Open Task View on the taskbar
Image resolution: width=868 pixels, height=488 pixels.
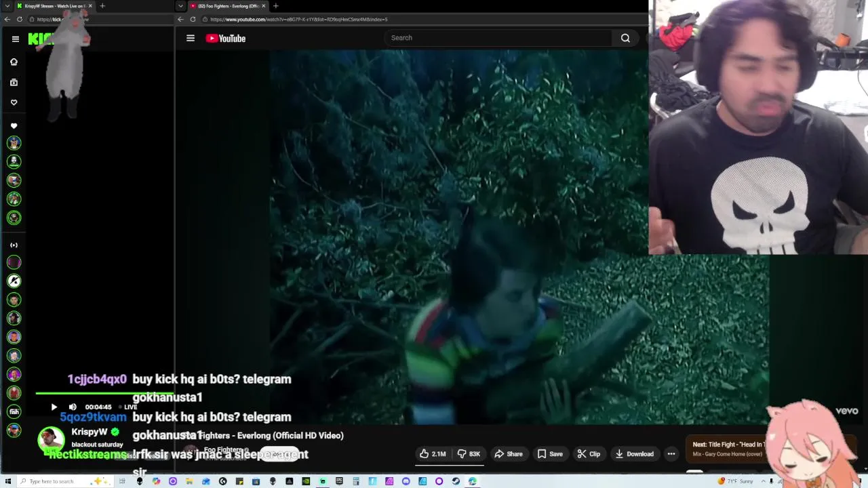tap(122, 481)
